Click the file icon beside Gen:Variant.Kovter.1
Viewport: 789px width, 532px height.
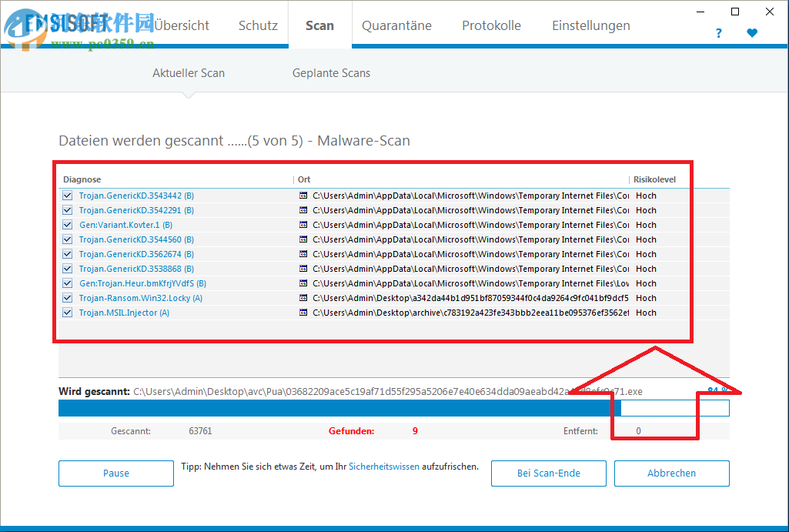click(302, 225)
